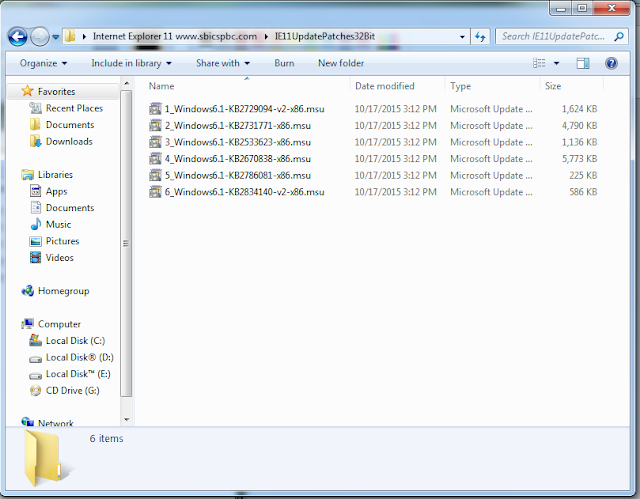Image resolution: width=640 pixels, height=499 pixels.
Task: Select Favorites star in navigation pane
Action: coord(27,91)
